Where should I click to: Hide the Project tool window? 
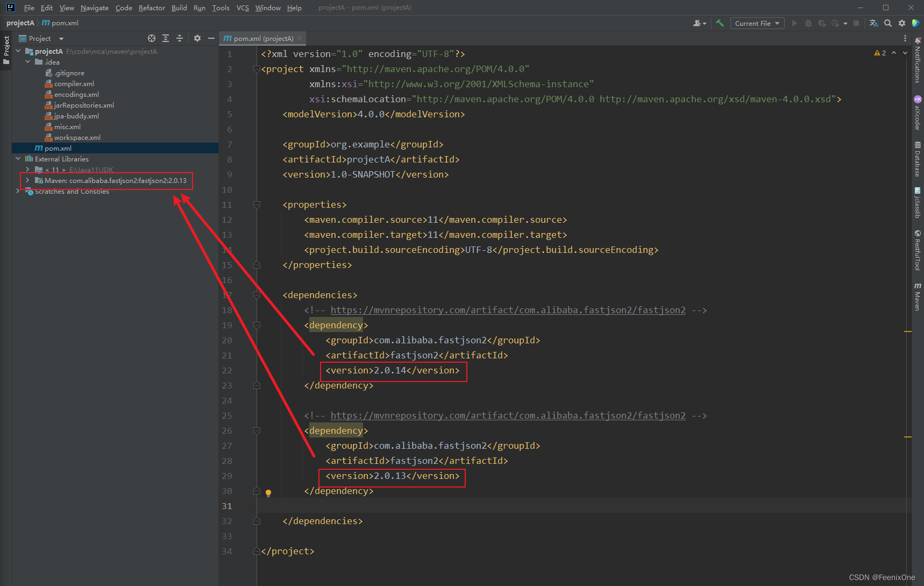click(211, 38)
